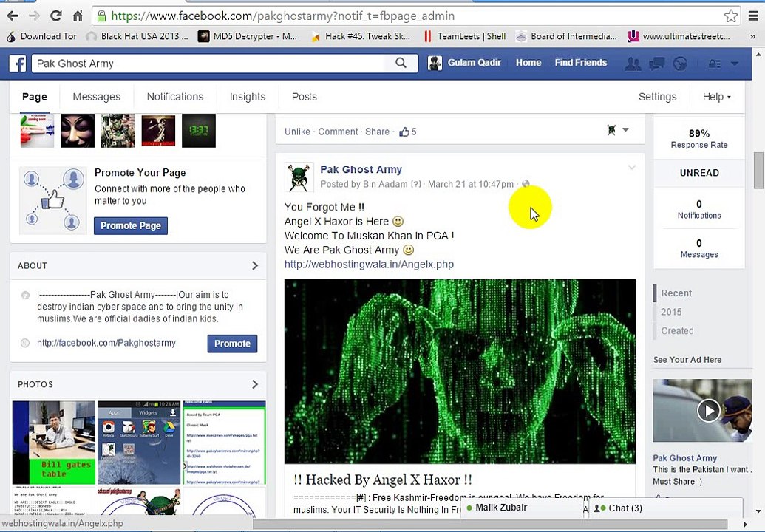Open the Help dropdown menu
This screenshot has height=532, width=765.
pyautogui.click(x=716, y=97)
